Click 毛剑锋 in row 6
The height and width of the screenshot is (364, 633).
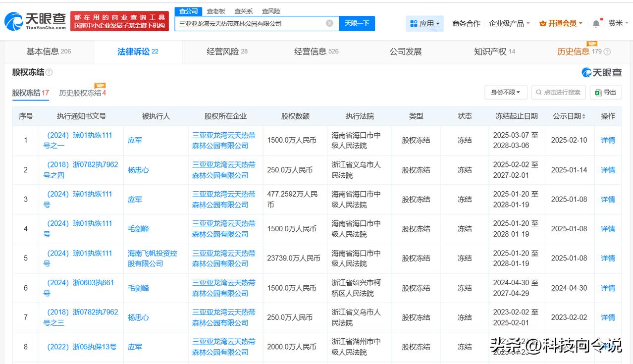click(x=138, y=288)
